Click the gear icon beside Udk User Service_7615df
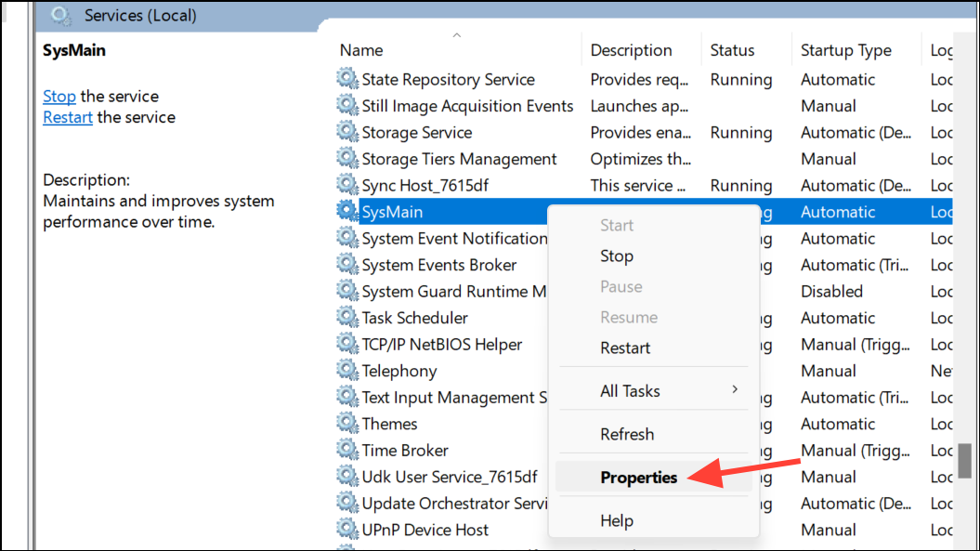This screenshot has width=980, height=551. tap(346, 477)
